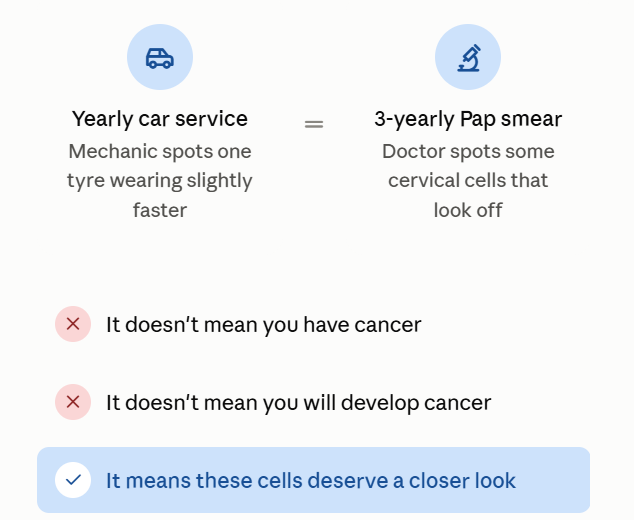Click 'Doctor spots some cervical cells' description

click(468, 180)
